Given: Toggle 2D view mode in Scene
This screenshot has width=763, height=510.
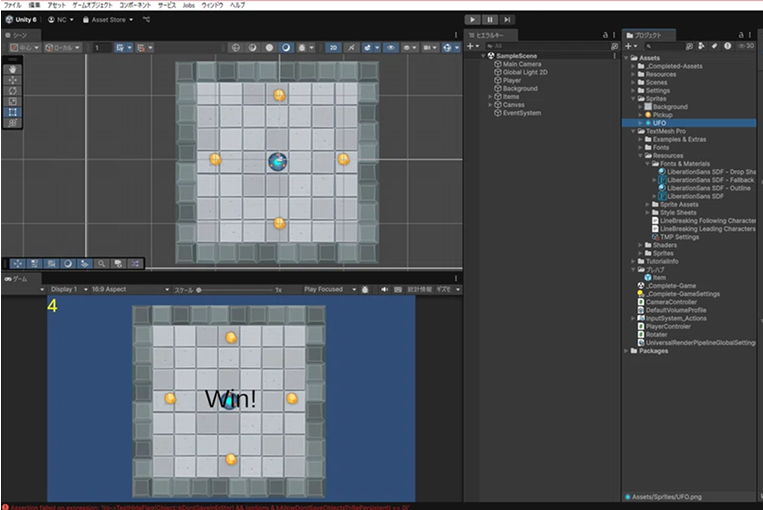Looking at the screenshot, I should (333, 47).
